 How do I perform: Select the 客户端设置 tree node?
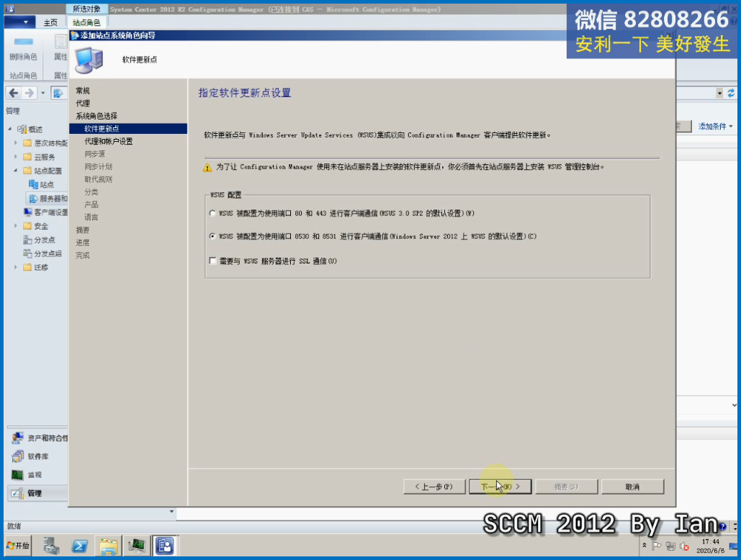coord(45,212)
